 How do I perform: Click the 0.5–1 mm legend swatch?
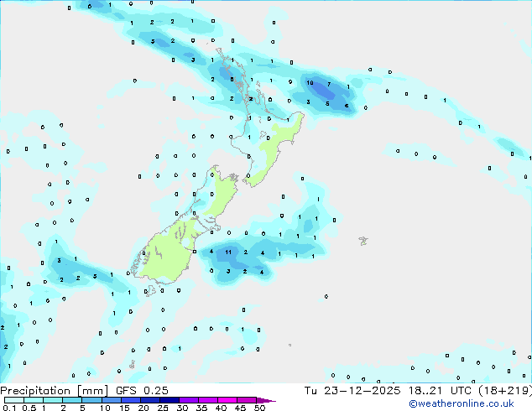point(34,400)
